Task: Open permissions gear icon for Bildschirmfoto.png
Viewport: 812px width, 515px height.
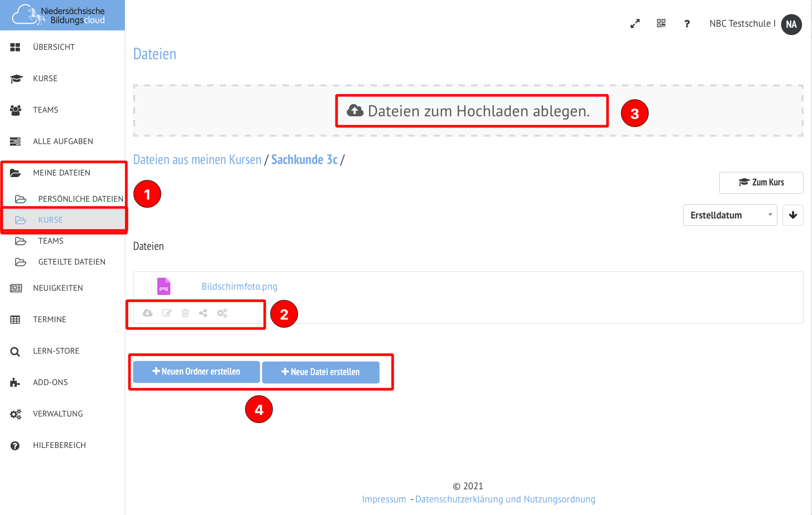Action: pos(222,313)
